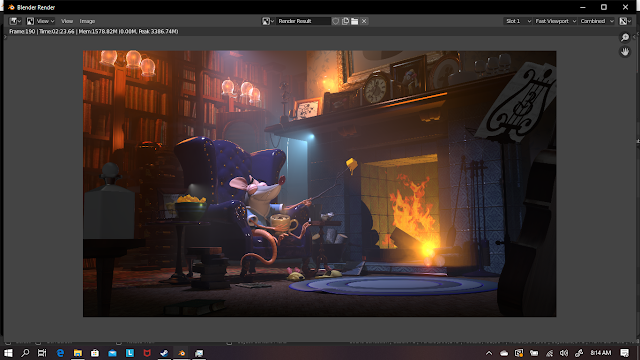Screen dimensions: 640x360
Task: Open Task View on the taskbar
Action: 42,353
